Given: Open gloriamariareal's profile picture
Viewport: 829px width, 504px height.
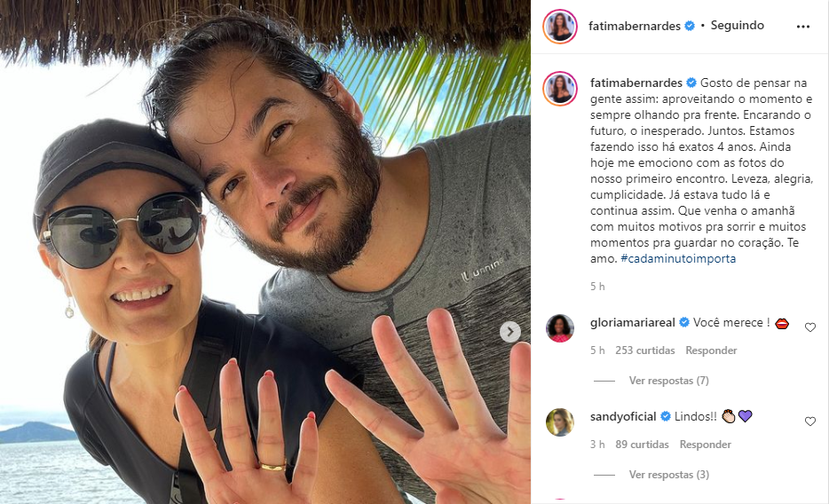Looking at the screenshot, I should pos(559,328).
